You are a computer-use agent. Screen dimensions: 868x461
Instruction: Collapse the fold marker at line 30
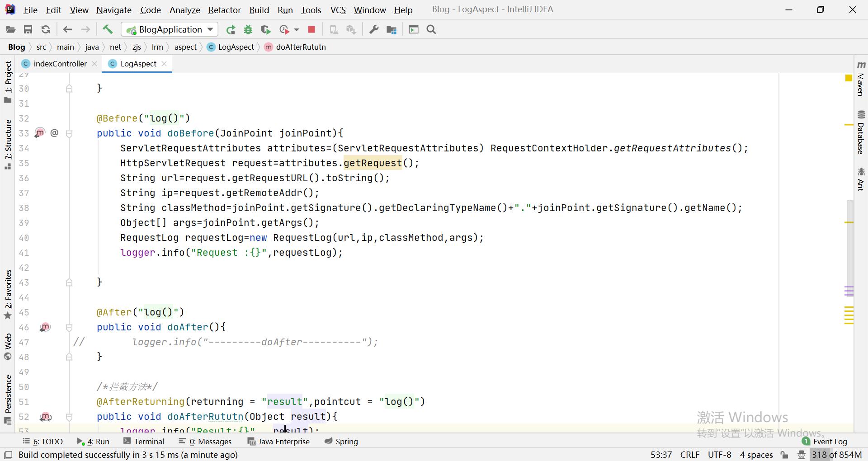(69, 89)
